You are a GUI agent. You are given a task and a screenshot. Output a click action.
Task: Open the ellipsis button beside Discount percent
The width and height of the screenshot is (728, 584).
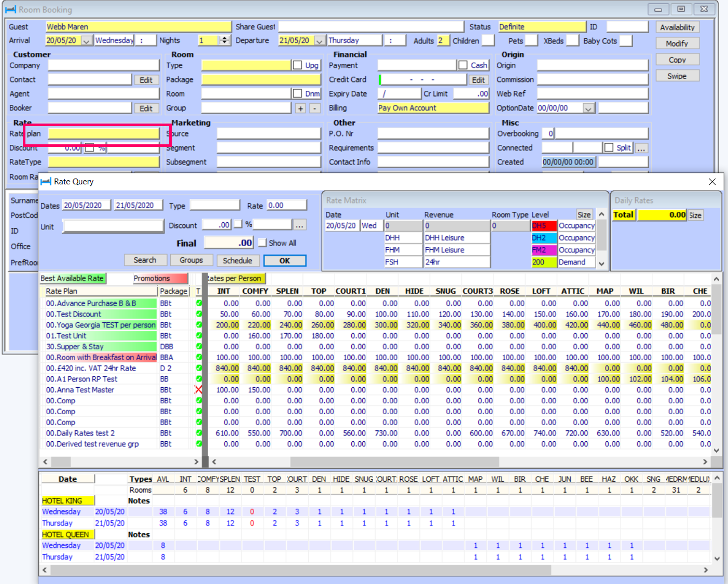(299, 225)
